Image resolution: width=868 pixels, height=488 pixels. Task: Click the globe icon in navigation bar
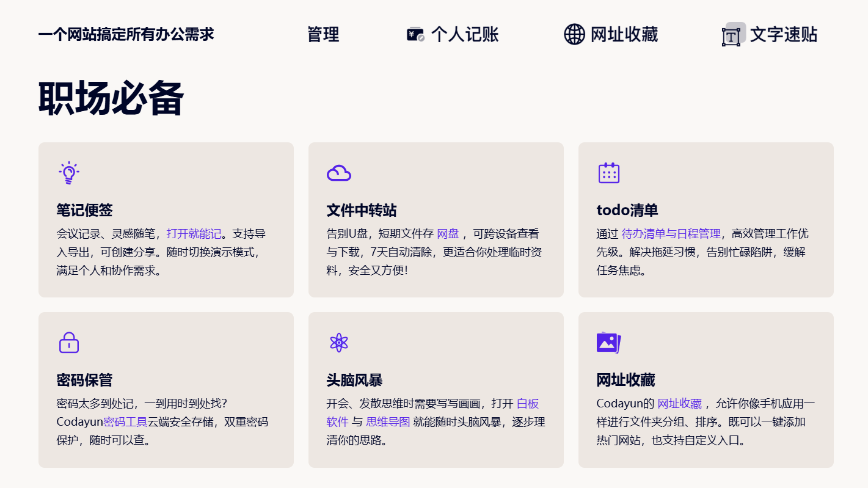tap(574, 35)
